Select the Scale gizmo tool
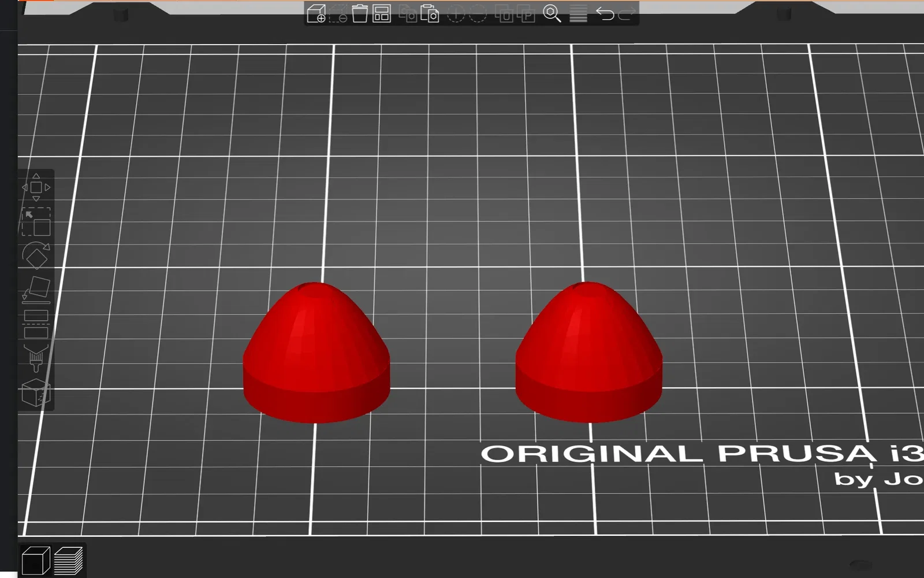The height and width of the screenshot is (578, 924). 36,222
